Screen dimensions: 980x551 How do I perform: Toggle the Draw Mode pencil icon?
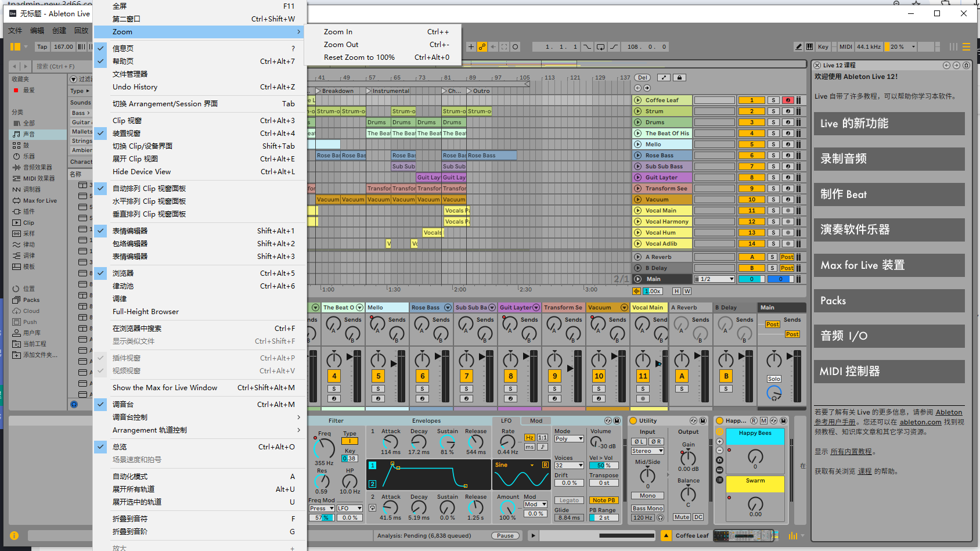point(799,47)
